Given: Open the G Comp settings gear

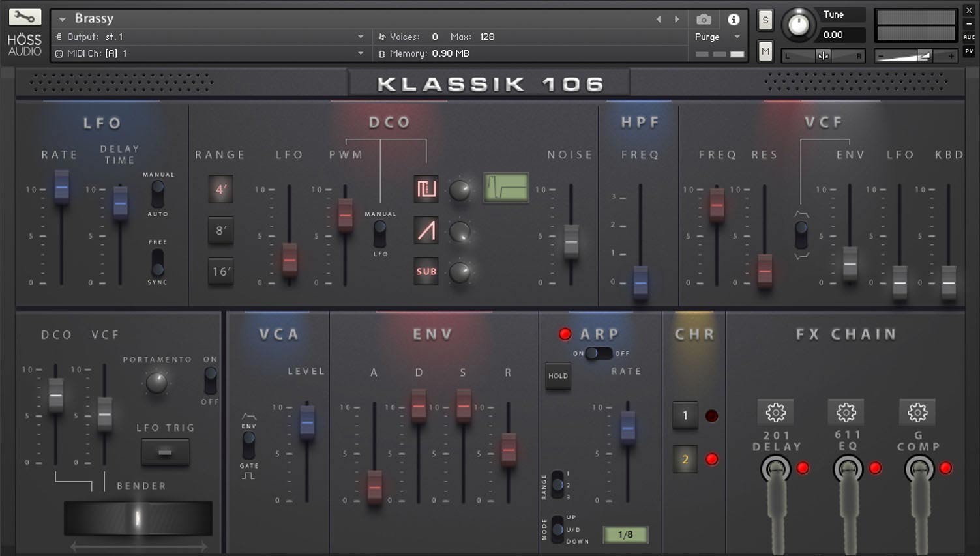Looking at the screenshot, I should 917,411.
